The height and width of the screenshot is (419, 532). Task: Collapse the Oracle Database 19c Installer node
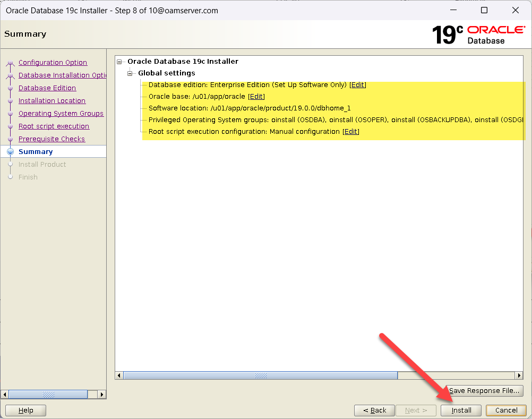119,62
